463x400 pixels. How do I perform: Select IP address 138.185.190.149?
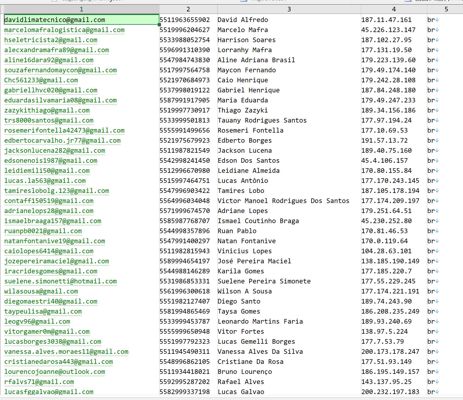pos(390,261)
